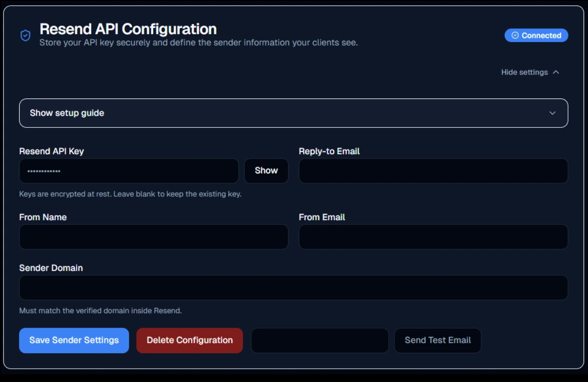Click the From Email input
This screenshot has width=588, height=382.
pyautogui.click(x=433, y=237)
